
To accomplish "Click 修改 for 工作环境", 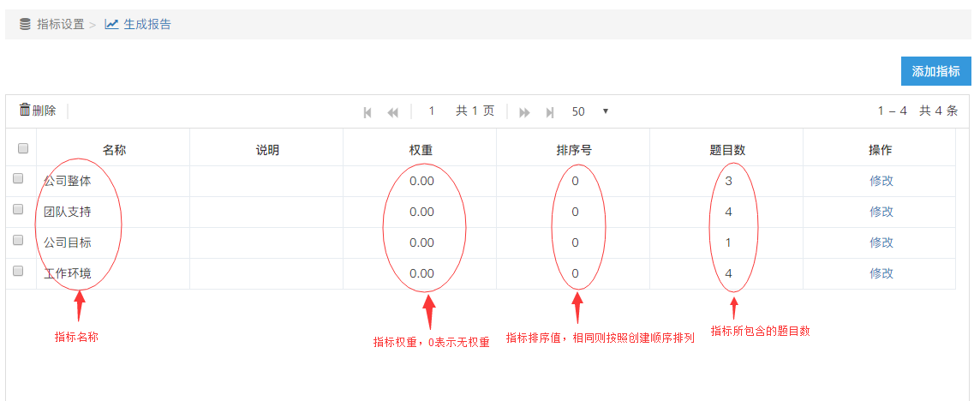I will click(881, 273).
